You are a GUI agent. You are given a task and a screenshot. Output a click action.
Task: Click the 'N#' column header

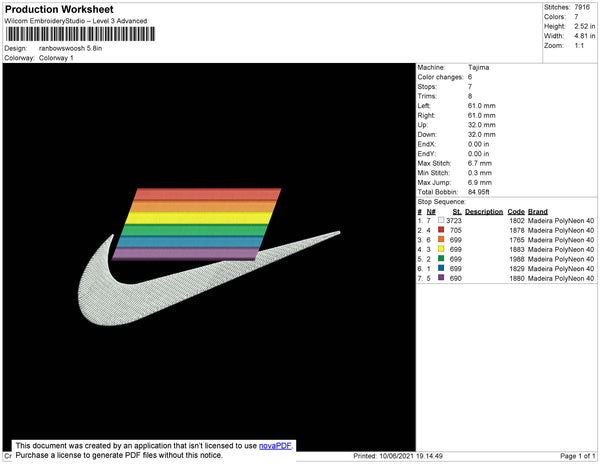coord(431,212)
